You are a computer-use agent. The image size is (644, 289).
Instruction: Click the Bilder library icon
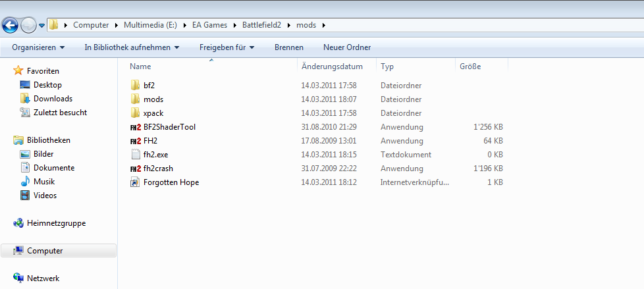tap(25, 154)
